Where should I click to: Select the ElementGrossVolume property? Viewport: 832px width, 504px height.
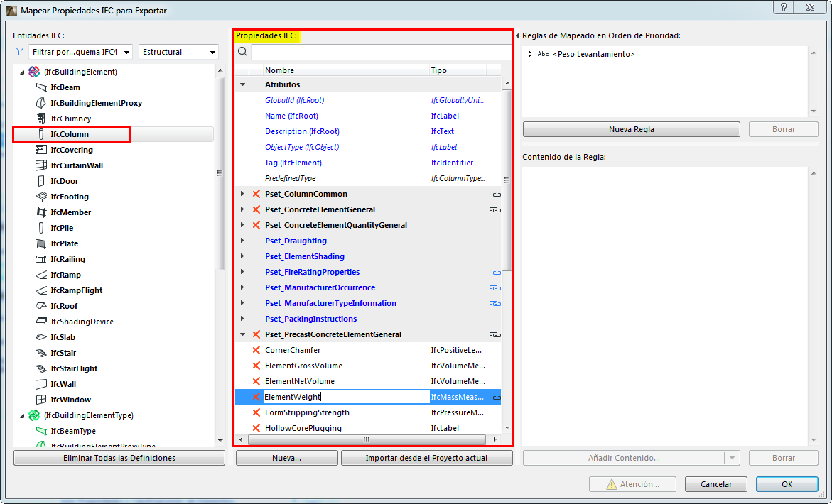(x=303, y=366)
